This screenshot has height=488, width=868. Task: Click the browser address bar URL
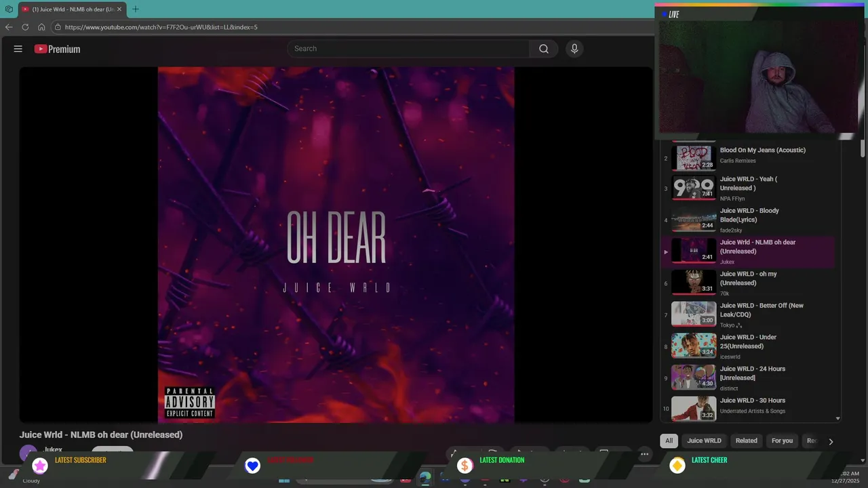click(161, 27)
